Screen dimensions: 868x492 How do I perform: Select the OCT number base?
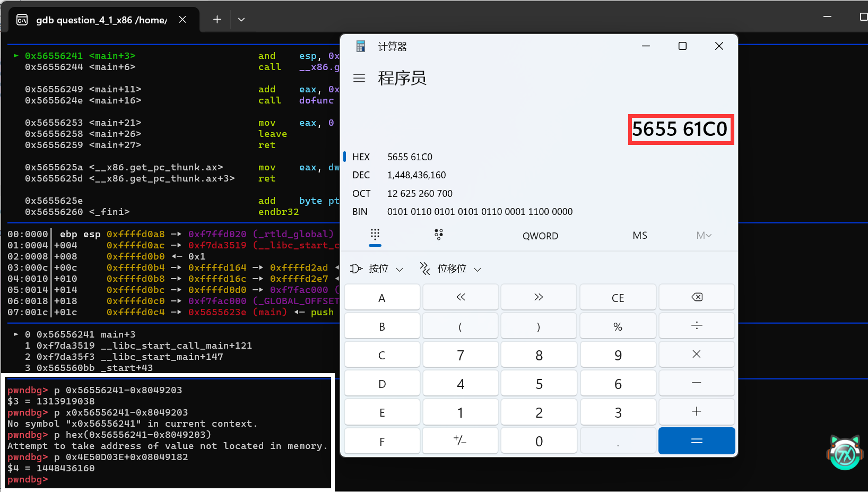[539, 194]
